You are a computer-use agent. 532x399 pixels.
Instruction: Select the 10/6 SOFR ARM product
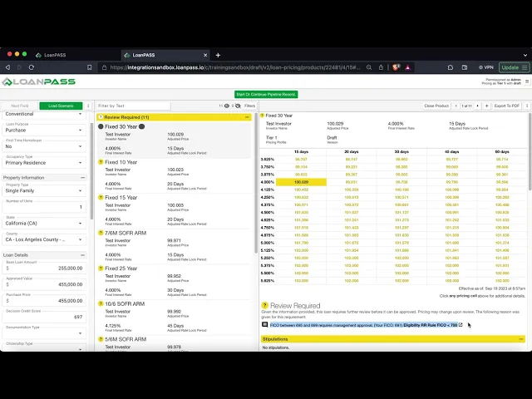pyautogui.click(x=175, y=318)
